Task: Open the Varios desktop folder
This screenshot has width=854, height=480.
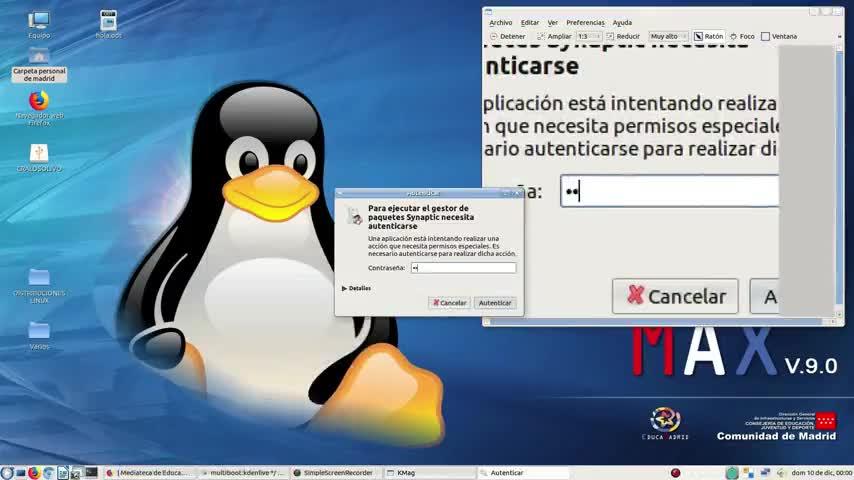Action: coord(39,335)
